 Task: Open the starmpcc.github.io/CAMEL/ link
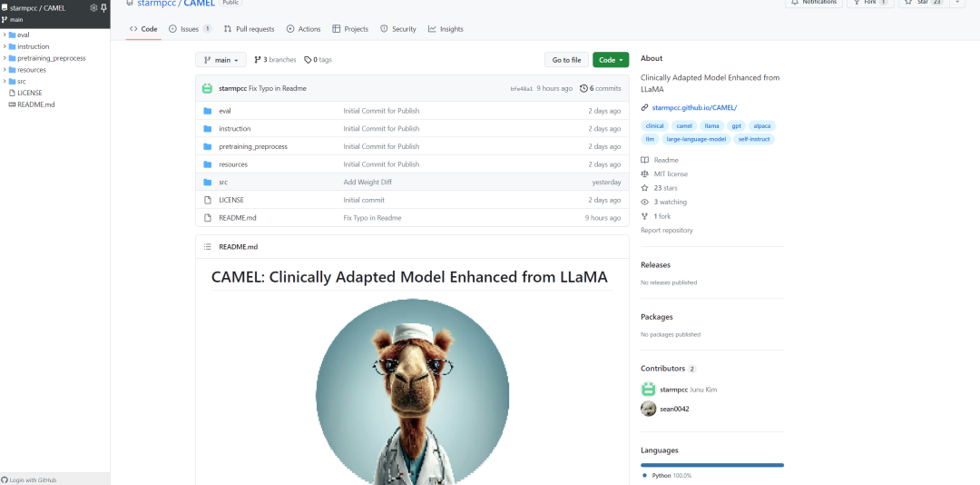pos(694,108)
